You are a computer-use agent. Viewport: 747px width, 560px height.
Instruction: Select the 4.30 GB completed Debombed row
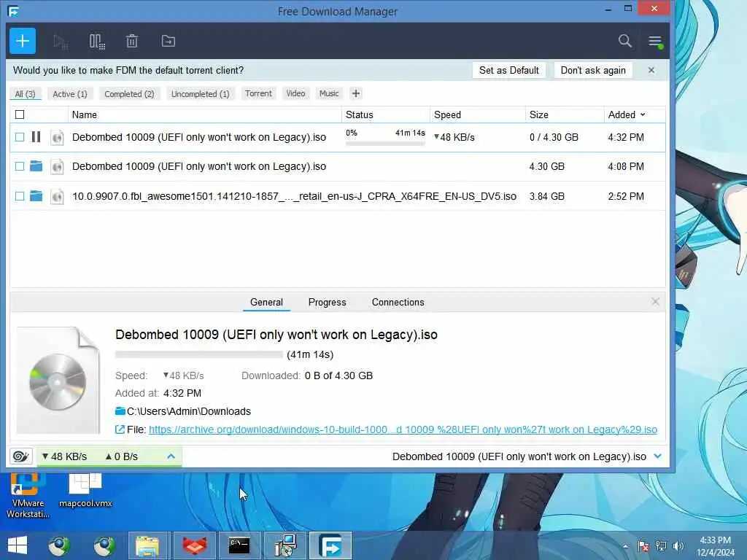pyautogui.click(x=337, y=166)
